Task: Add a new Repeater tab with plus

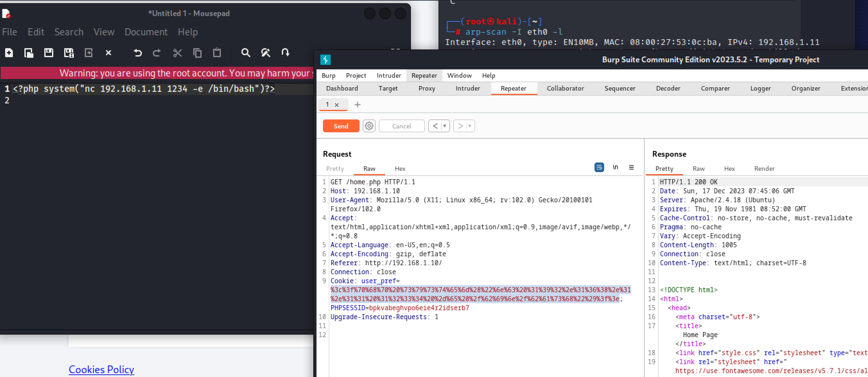Action: pos(358,105)
